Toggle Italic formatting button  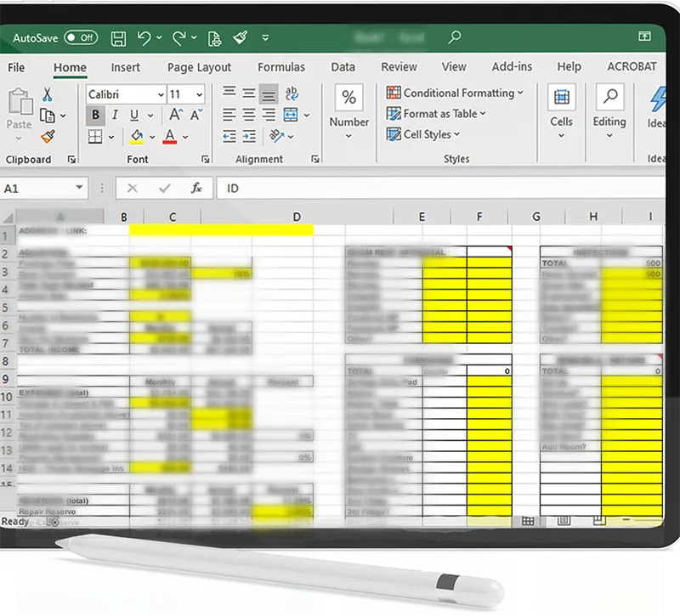click(x=115, y=115)
